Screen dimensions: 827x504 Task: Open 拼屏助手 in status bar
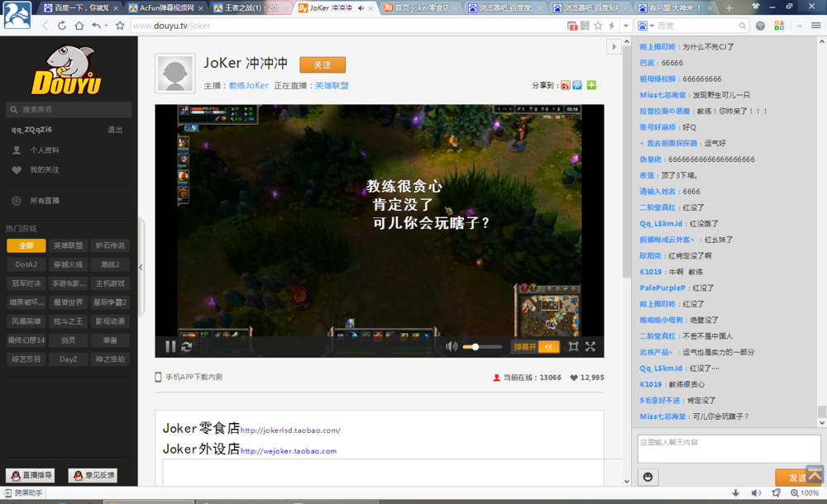23,493
